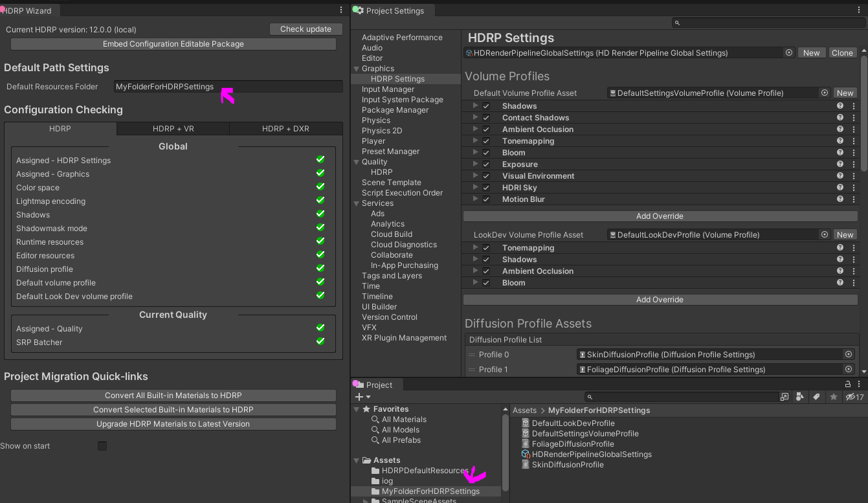
Task: Collapse Favorites group in Project window
Action: coord(356,409)
